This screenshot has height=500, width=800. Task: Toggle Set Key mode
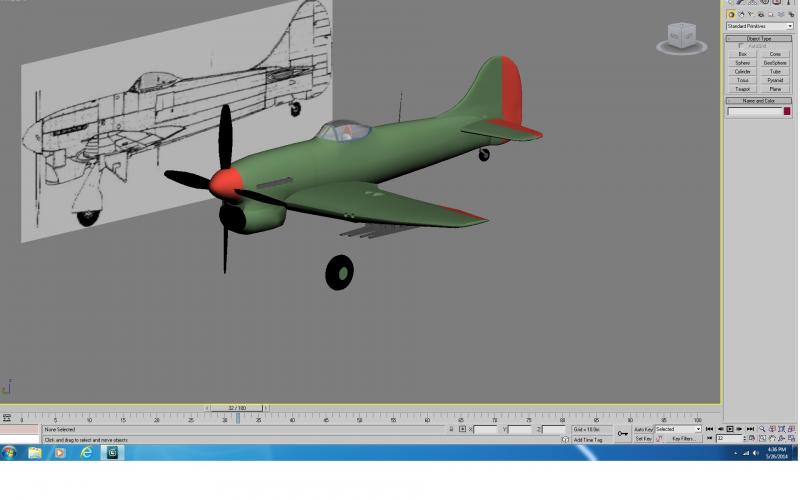(x=643, y=439)
